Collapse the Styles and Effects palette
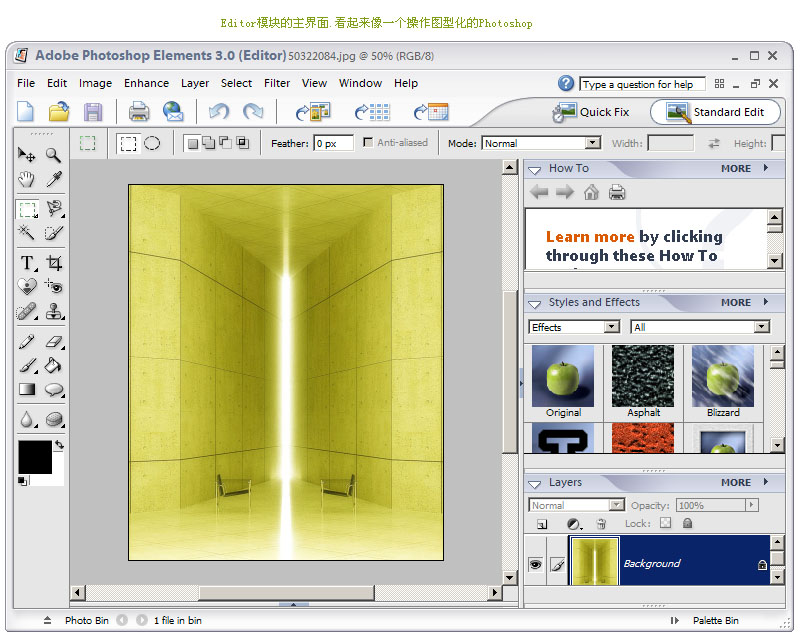800x637 pixels. point(535,304)
